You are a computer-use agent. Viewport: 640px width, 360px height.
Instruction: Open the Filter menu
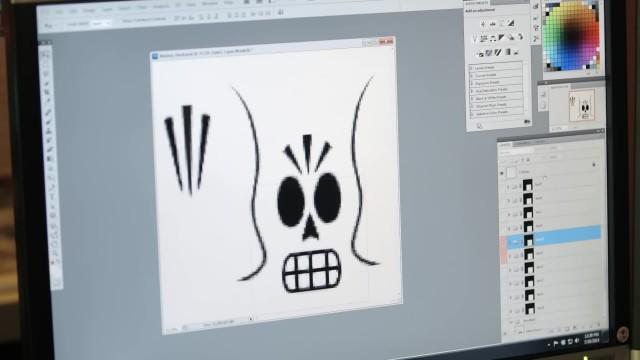point(142,7)
